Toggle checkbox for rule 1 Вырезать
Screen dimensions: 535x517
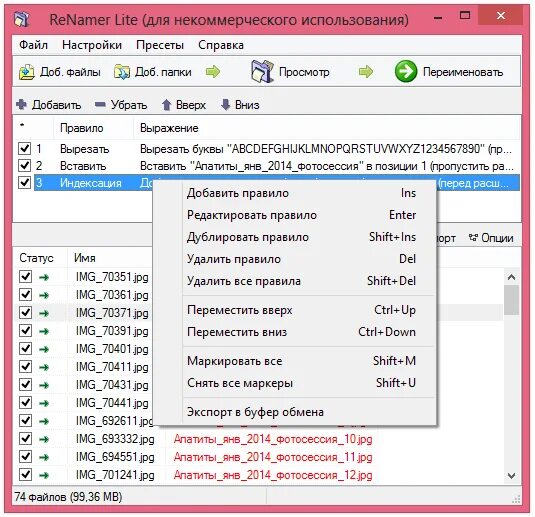point(25,149)
